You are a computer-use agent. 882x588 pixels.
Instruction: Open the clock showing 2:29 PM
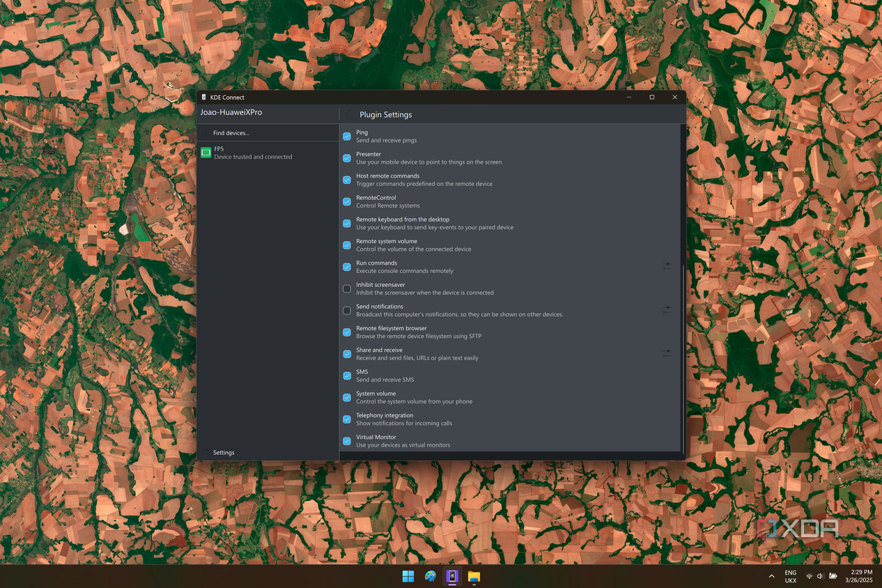tap(858, 576)
